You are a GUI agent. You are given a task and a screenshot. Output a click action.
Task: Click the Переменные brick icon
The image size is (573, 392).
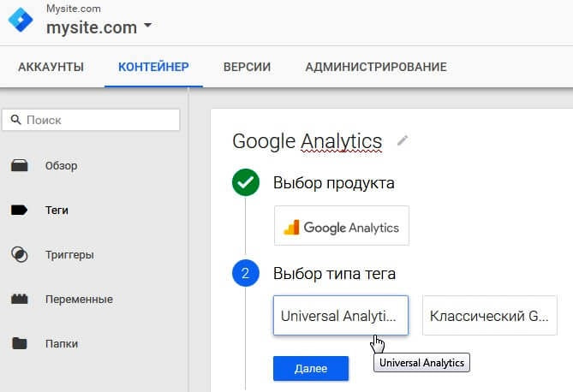click(x=20, y=300)
